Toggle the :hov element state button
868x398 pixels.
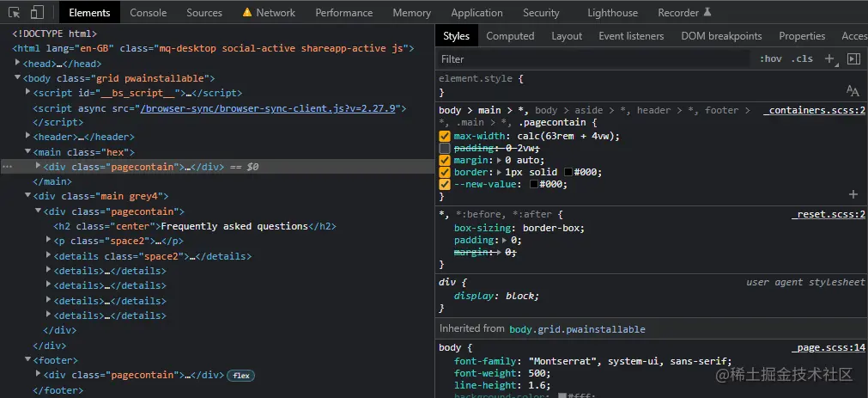coord(771,58)
